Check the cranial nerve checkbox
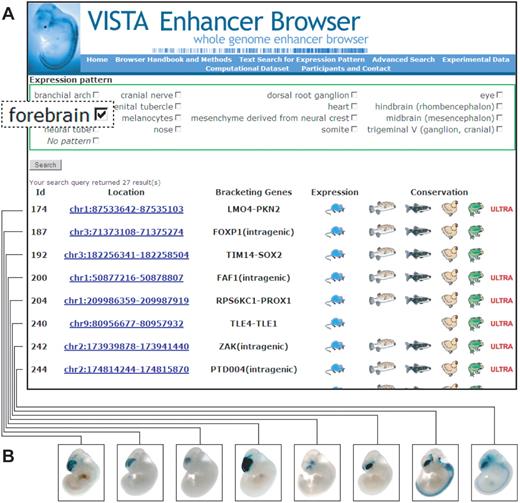Screen dimensions: 520x503 [x=178, y=95]
